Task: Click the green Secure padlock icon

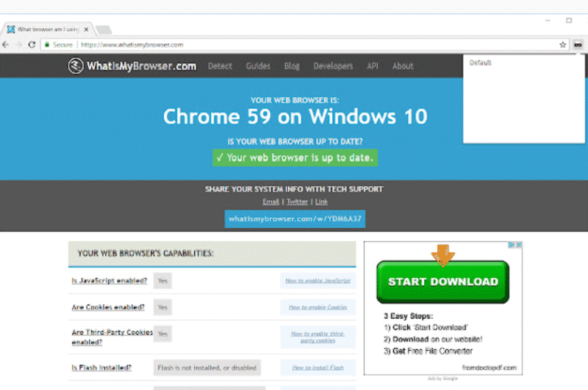Action: (47, 45)
